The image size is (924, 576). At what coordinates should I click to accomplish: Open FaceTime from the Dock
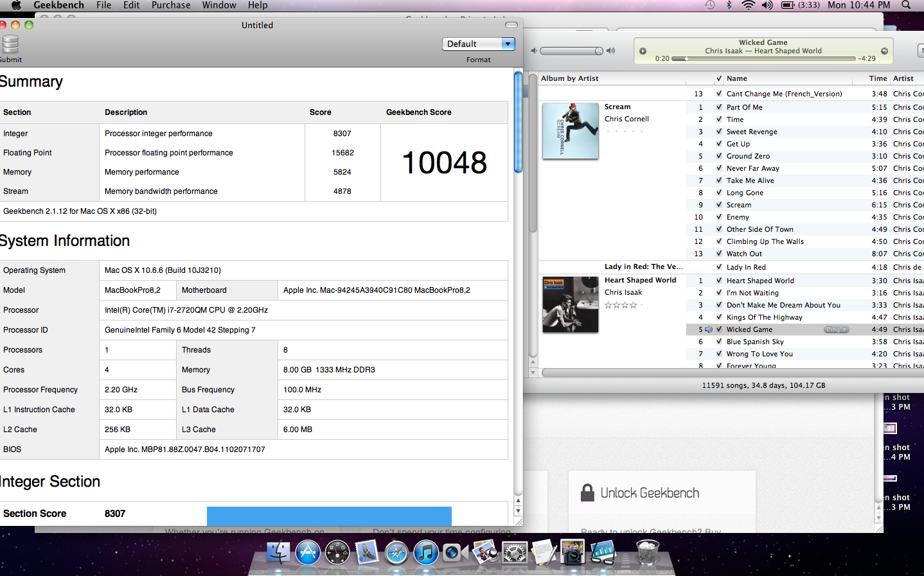pos(455,552)
